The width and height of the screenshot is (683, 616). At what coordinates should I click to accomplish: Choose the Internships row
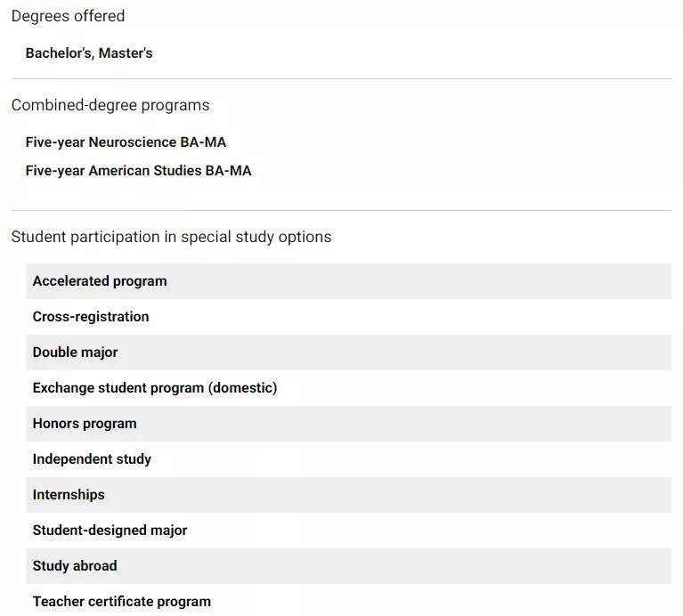pos(348,495)
